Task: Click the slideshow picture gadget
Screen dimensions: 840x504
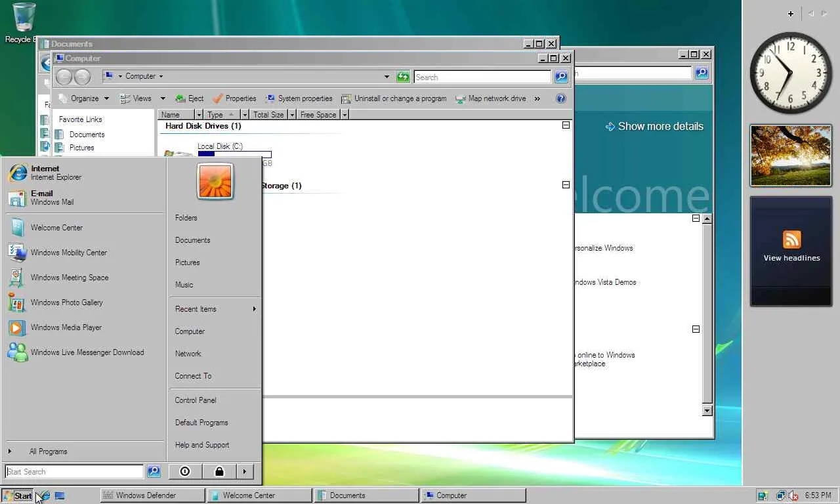Action: [791, 156]
